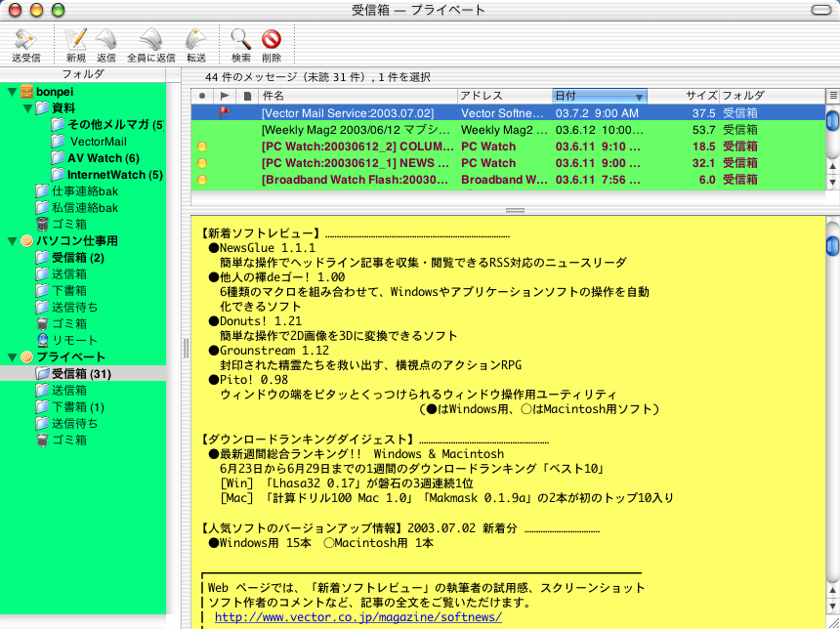Collapse the プライベート disclosure triangle
Image resolution: width=840 pixels, height=629 pixels.
(12, 357)
